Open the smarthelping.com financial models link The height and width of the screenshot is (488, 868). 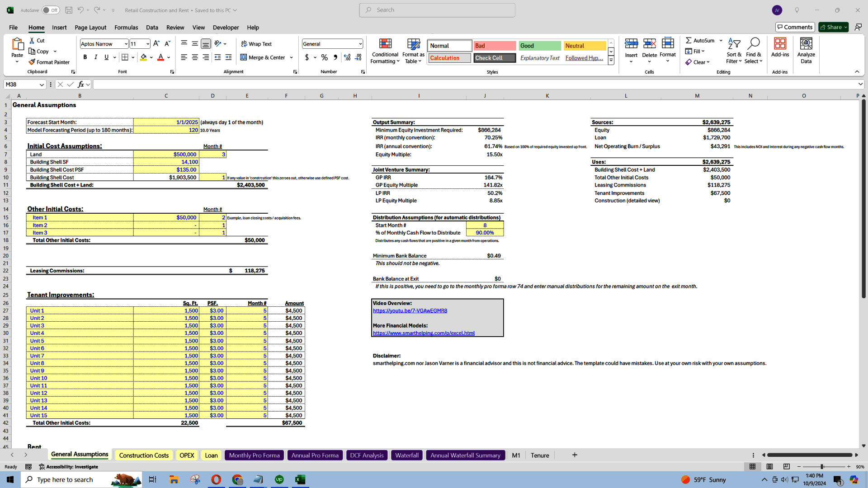point(424,333)
